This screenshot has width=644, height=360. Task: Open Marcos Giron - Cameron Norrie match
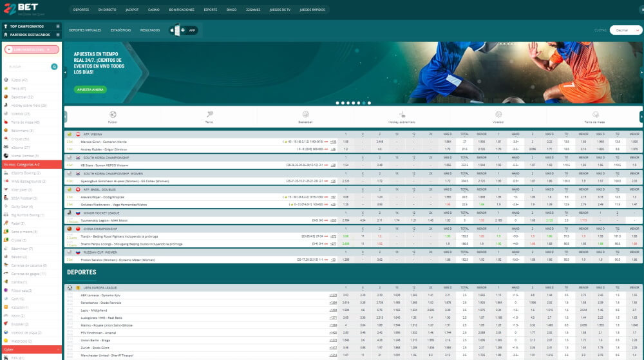(104, 142)
